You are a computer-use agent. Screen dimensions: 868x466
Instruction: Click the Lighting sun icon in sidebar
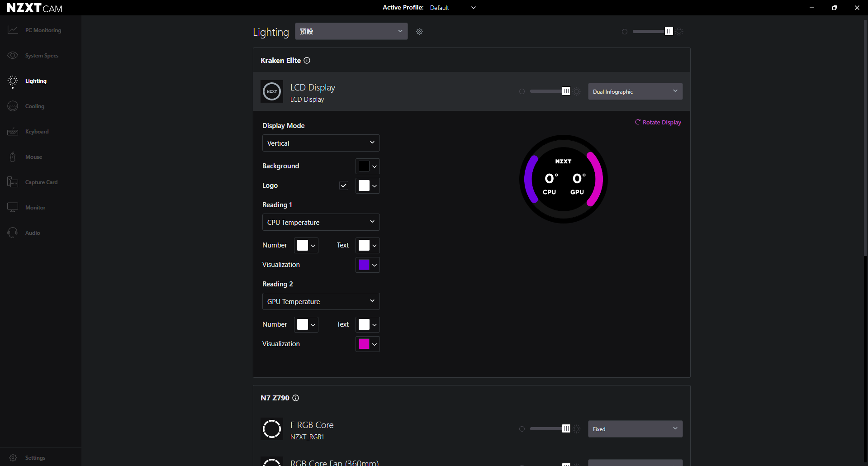pyautogui.click(x=13, y=81)
